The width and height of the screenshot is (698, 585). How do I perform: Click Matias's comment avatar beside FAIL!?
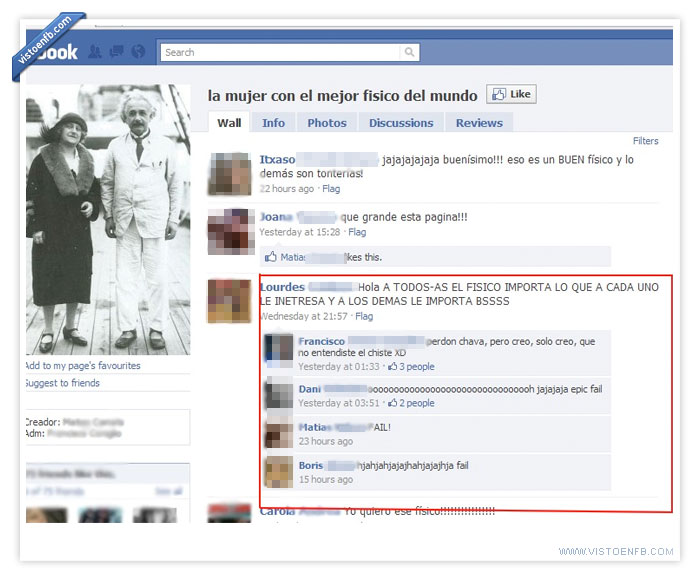[x=280, y=433]
